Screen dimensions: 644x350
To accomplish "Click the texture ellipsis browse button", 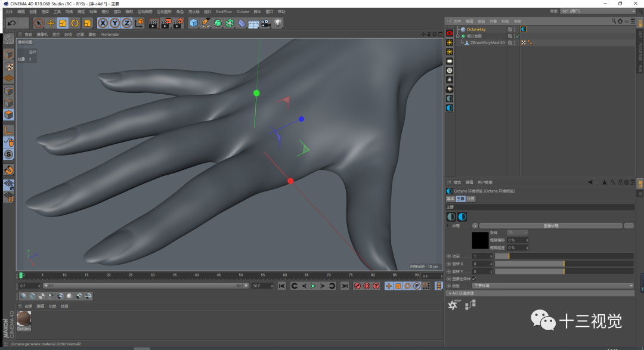I will [x=629, y=226].
